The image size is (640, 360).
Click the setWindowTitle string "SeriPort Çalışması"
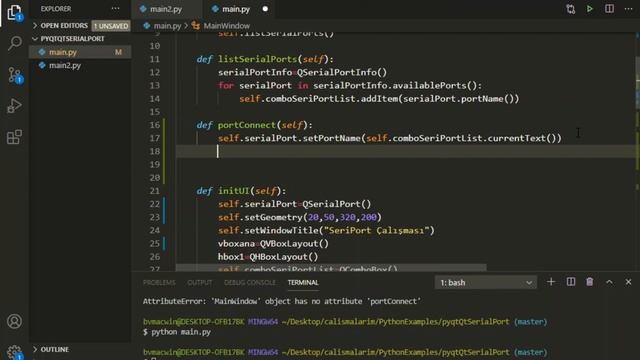point(376,230)
